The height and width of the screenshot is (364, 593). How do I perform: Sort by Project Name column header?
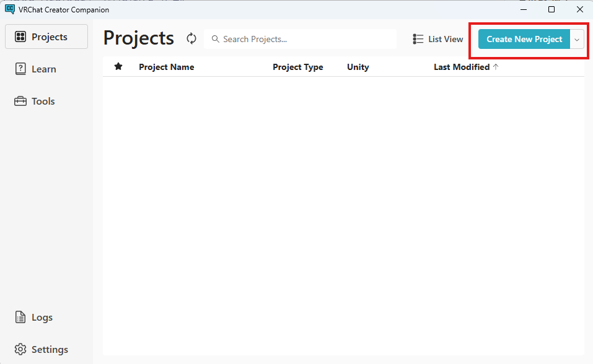(x=167, y=67)
